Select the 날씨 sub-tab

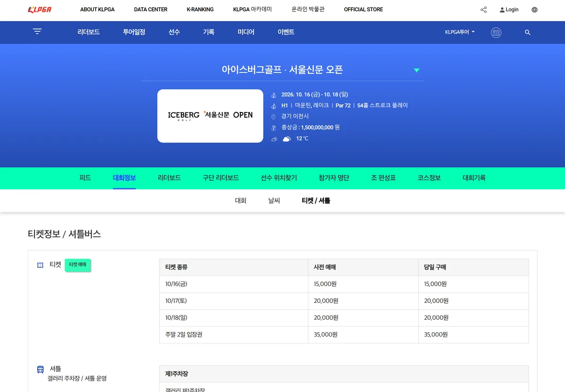click(274, 200)
